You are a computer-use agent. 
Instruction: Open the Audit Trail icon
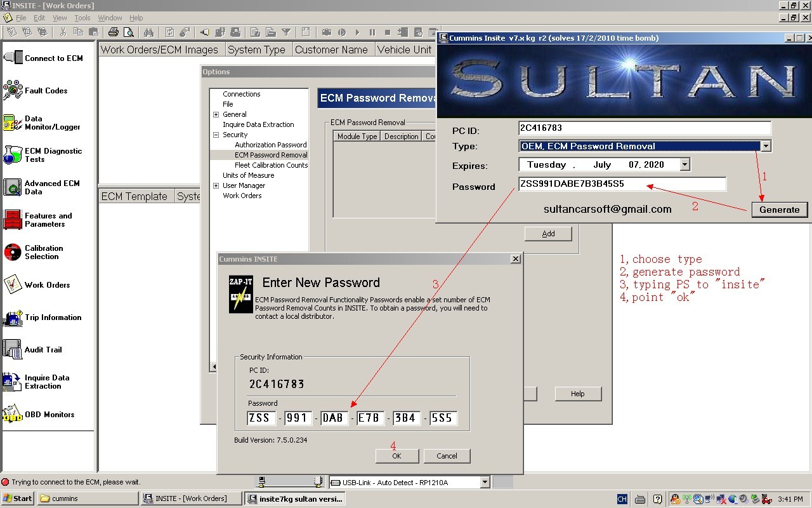pos(13,350)
